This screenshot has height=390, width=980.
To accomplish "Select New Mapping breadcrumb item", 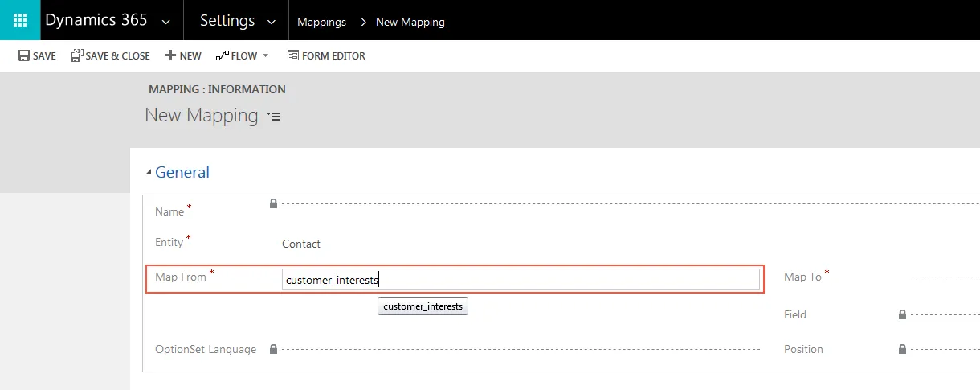I will (410, 22).
